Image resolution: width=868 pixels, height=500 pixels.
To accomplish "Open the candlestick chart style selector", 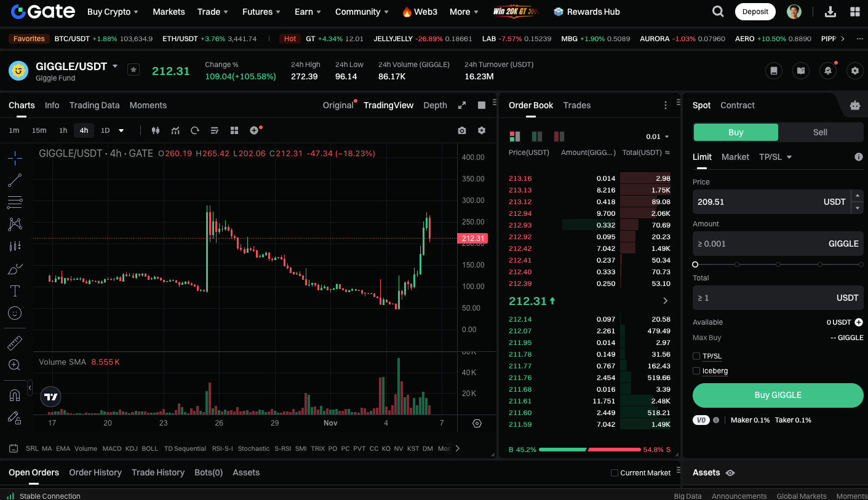I will (x=155, y=130).
